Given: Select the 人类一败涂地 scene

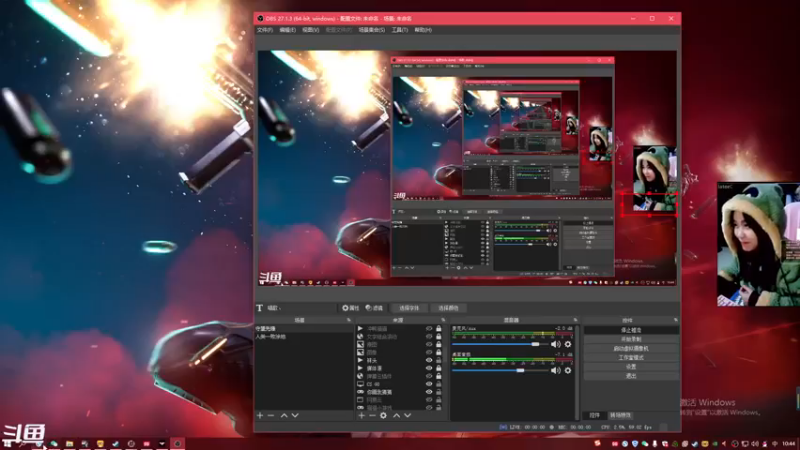Looking at the screenshot, I should [x=304, y=337].
